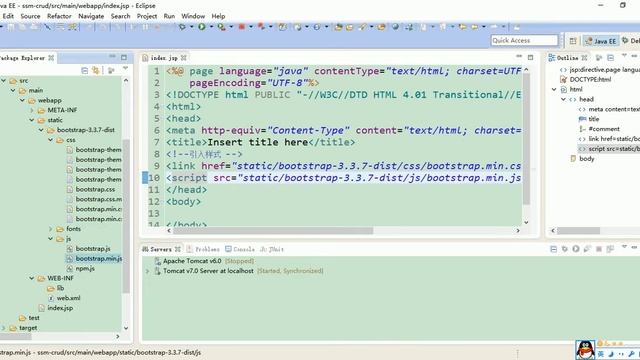Open the web browser globe icon
Screen dimensions: 640x360
[395, 27]
